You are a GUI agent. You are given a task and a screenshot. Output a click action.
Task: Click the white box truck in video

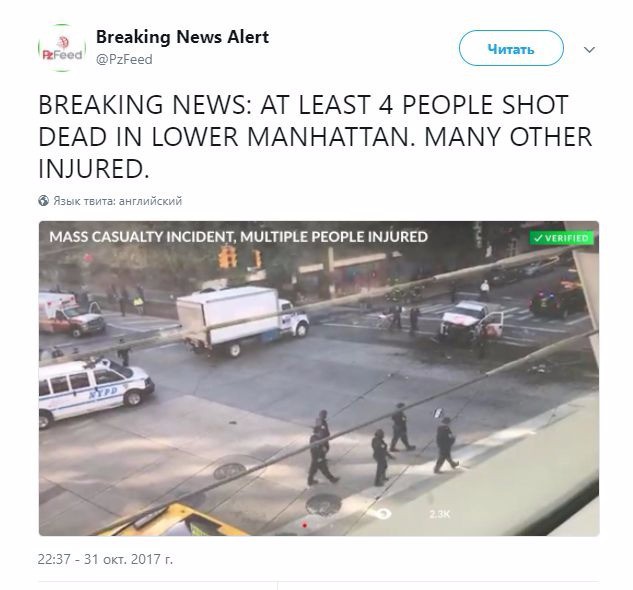tap(243, 321)
